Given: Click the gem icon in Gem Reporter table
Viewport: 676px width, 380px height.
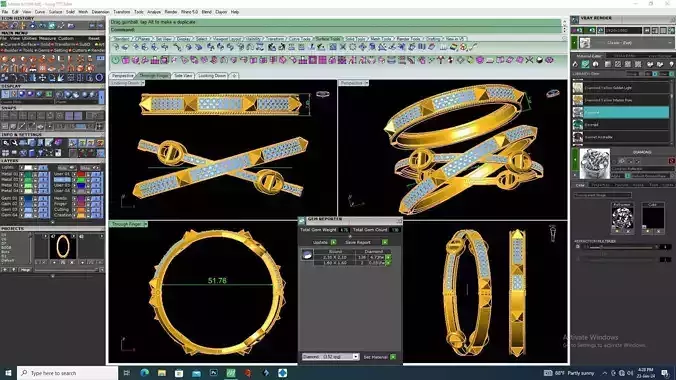Looking at the screenshot, I should (x=307, y=255).
